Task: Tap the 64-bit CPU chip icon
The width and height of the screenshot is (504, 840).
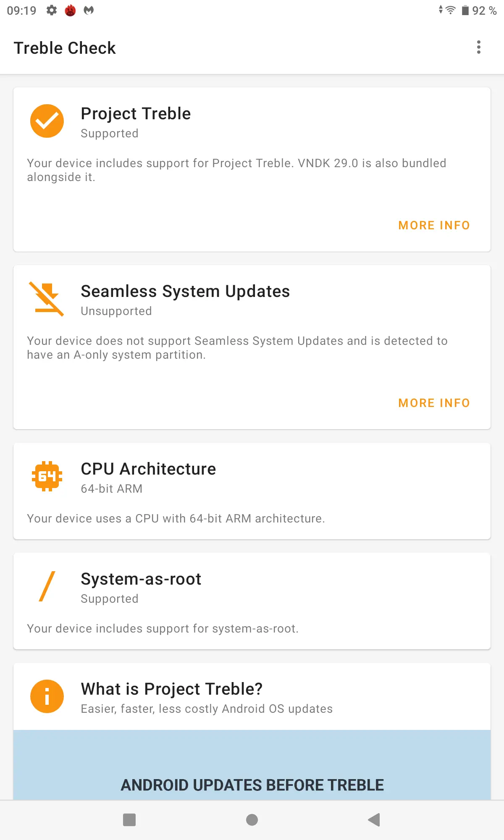Action: [47, 476]
